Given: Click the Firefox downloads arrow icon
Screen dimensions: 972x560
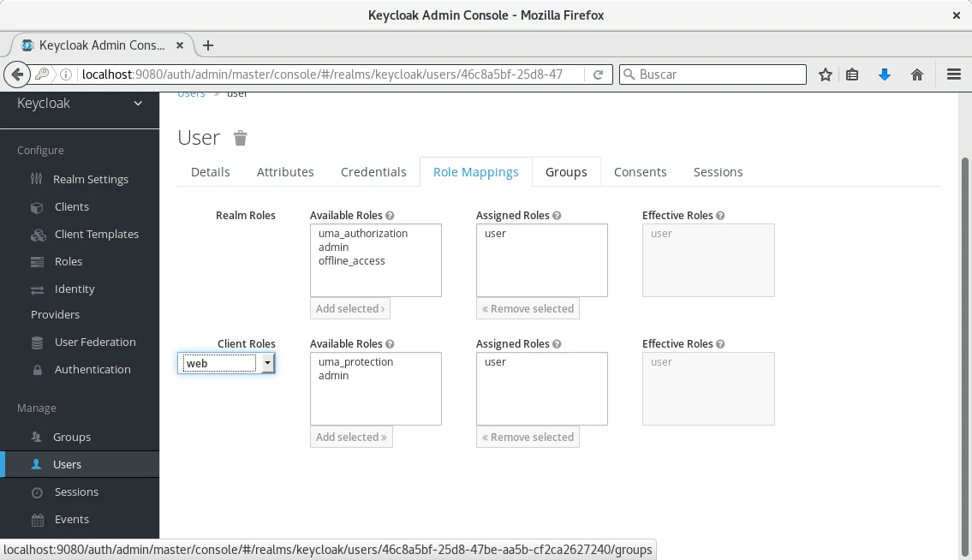Looking at the screenshot, I should pyautogui.click(x=885, y=74).
